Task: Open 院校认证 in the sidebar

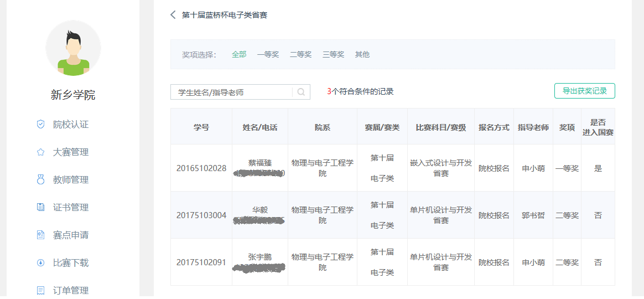Action: 71,125
